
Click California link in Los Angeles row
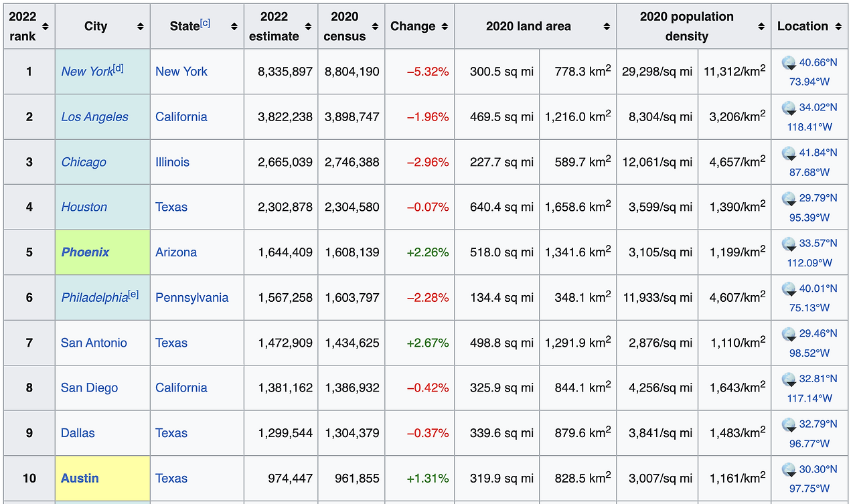point(181,116)
